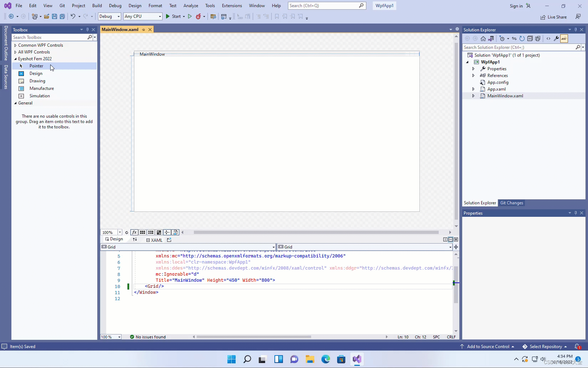
Task: Switch to the Git Changes tab
Action: coord(511,203)
